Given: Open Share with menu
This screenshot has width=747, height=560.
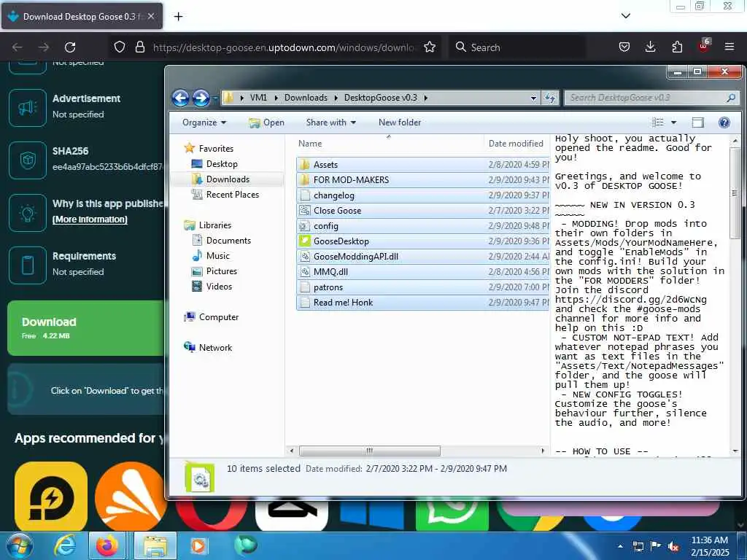Looking at the screenshot, I should click(x=331, y=122).
